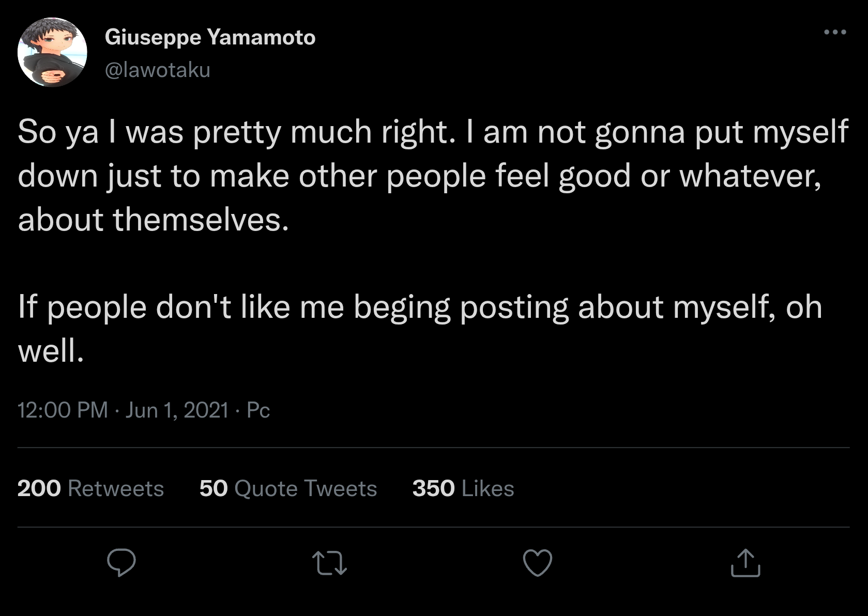
Task: Click the bold 200 retweet count
Action: (x=39, y=488)
